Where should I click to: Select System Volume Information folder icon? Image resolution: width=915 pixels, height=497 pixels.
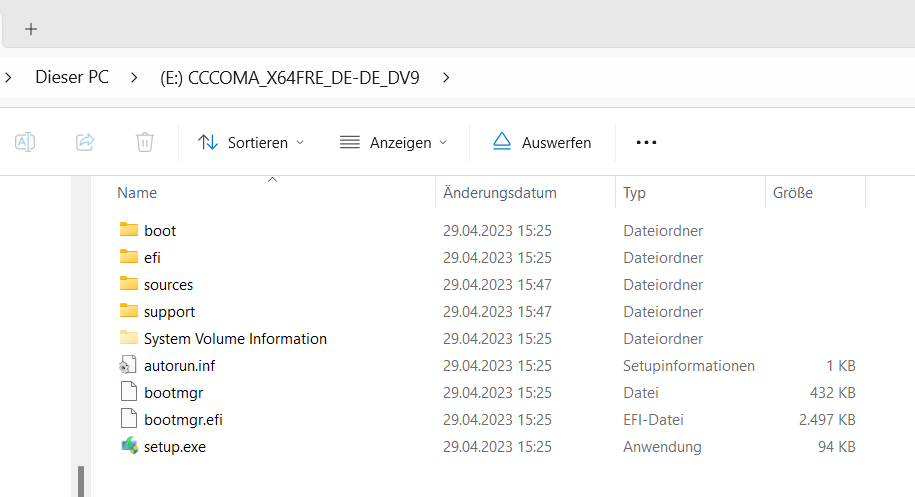click(x=128, y=337)
